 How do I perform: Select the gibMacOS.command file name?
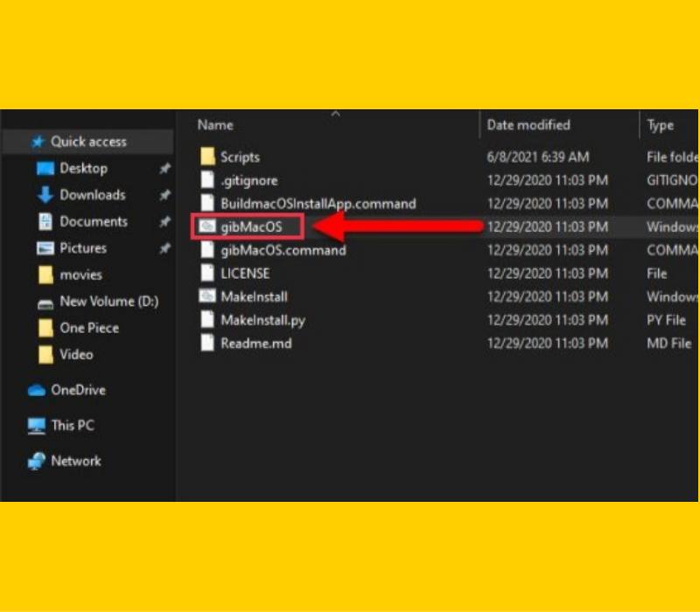(283, 250)
